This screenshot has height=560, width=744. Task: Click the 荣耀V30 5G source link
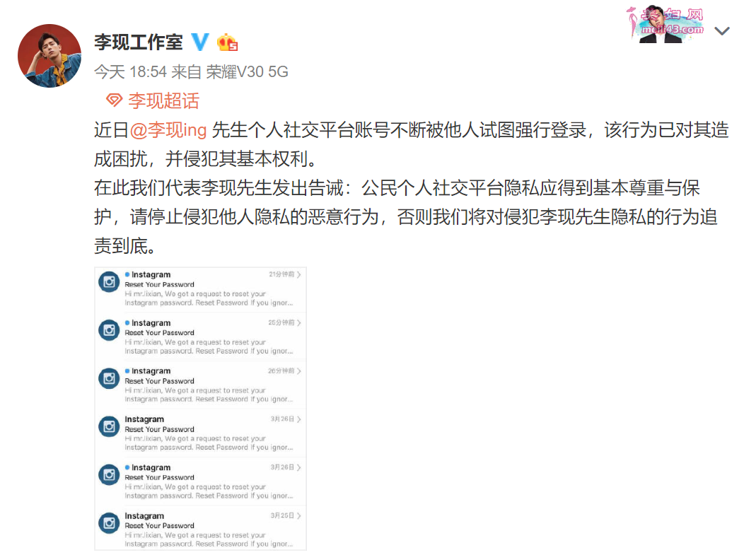(x=248, y=71)
